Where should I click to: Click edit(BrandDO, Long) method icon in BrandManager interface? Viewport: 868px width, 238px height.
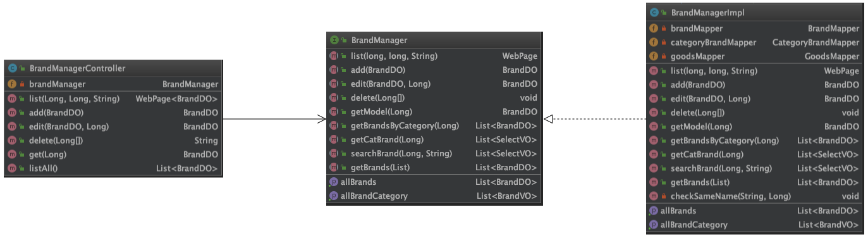(334, 84)
